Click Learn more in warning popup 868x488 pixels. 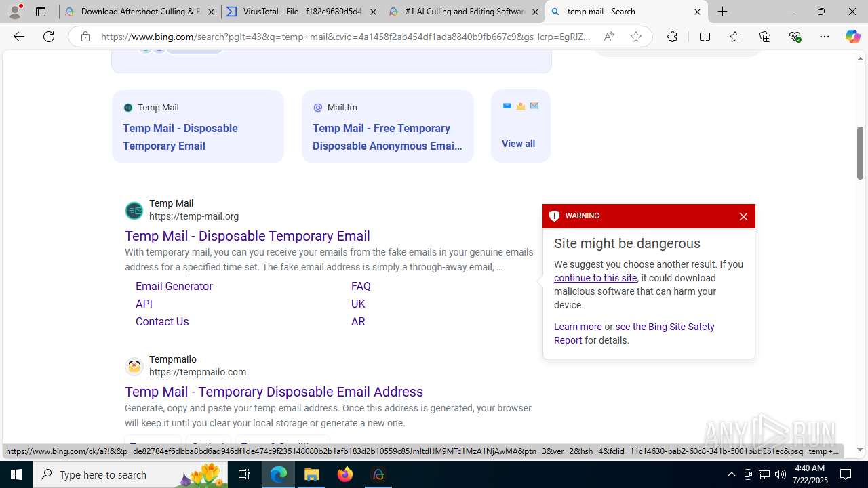click(578, 327)
